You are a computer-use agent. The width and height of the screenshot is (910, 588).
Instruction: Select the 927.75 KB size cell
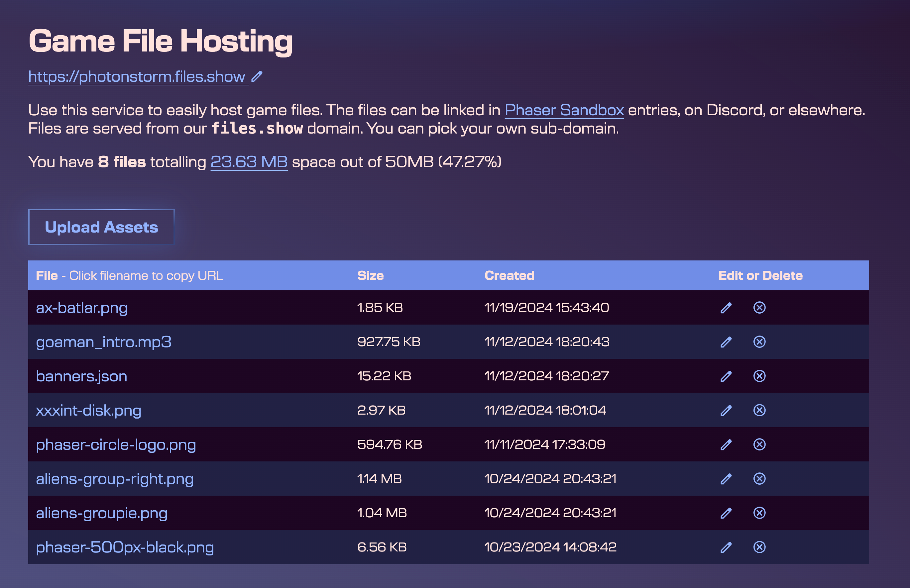[389, 342]
